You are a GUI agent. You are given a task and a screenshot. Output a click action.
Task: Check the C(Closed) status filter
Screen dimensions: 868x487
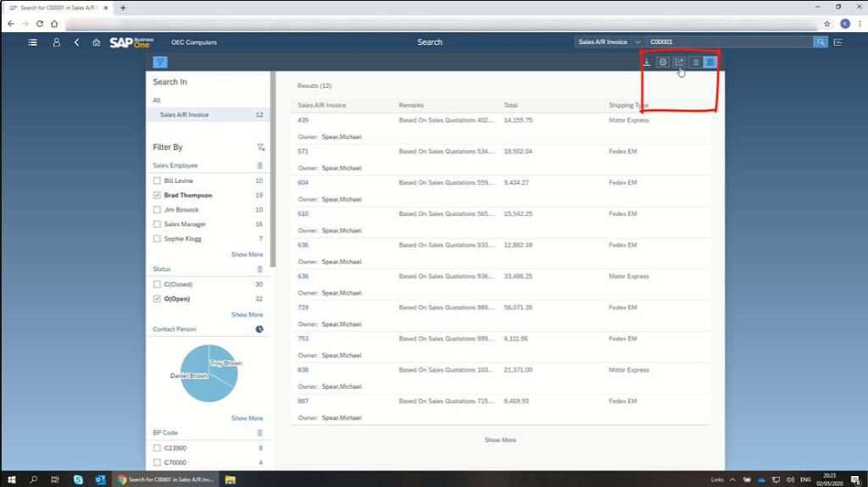tap(157, 284)
